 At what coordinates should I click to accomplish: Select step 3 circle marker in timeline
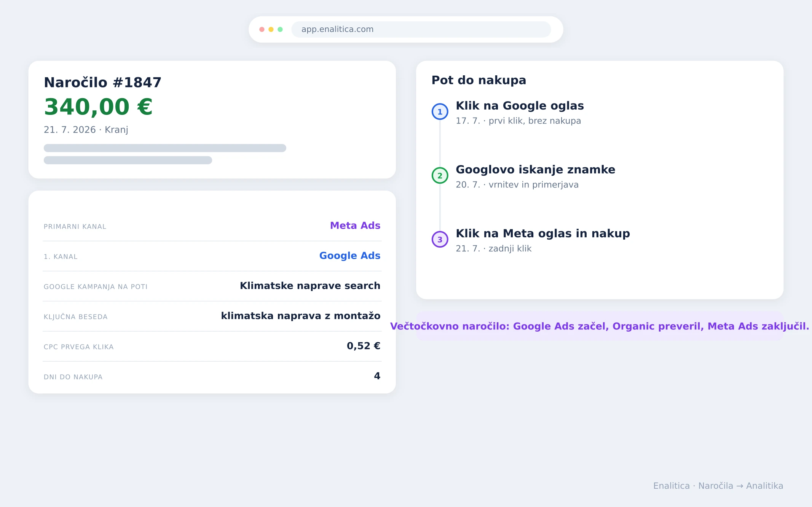point(440,239)
